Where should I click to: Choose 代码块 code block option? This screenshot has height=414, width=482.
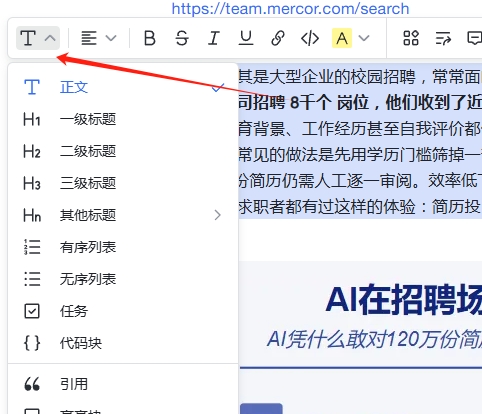point(123,343)
